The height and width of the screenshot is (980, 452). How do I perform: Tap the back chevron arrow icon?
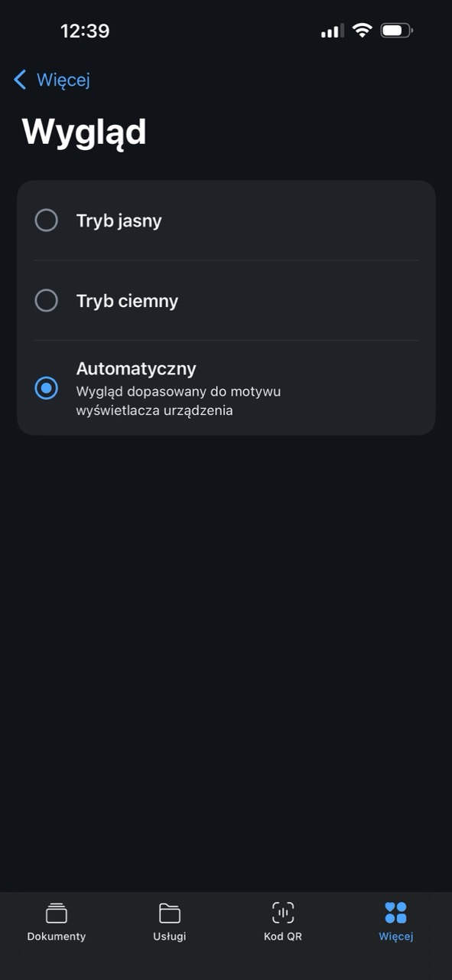(20, 80)
